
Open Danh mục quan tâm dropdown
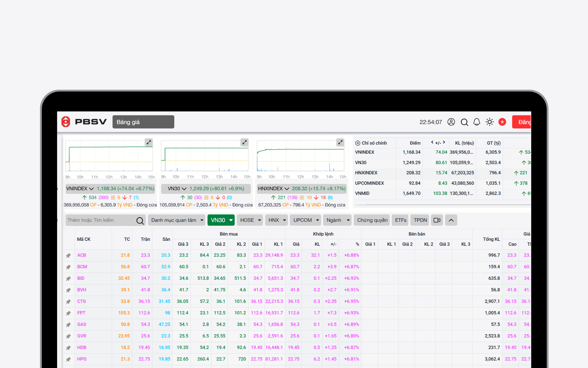point(177,220)
